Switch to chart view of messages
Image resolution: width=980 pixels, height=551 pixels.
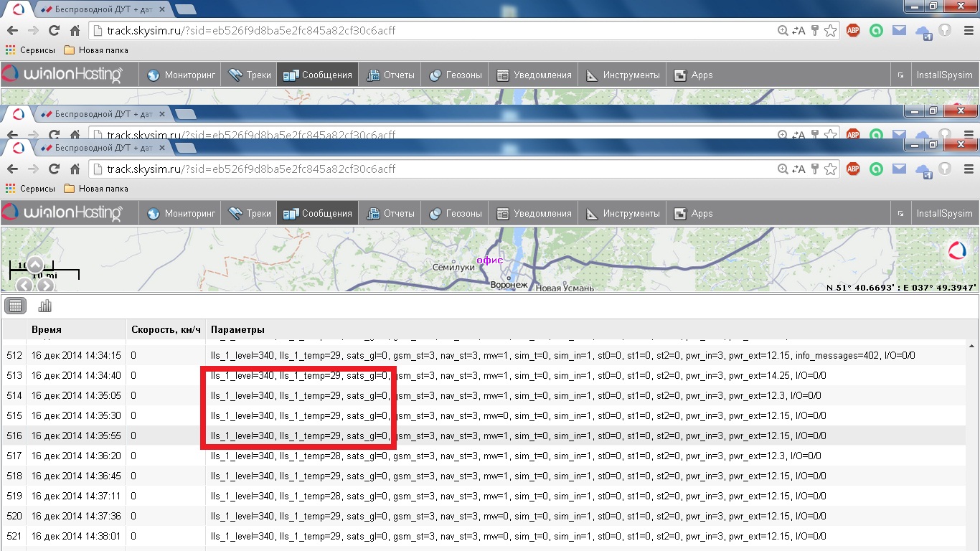44,306
